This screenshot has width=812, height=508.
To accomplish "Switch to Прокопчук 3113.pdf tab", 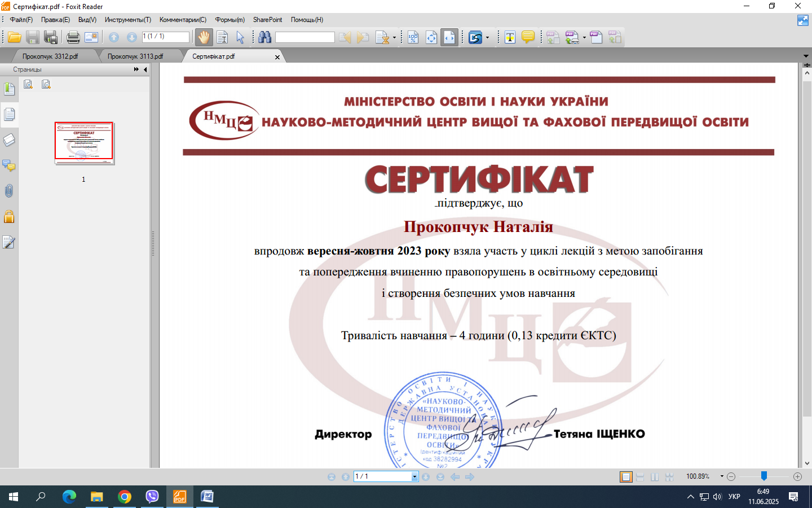I will coord(135,56).
